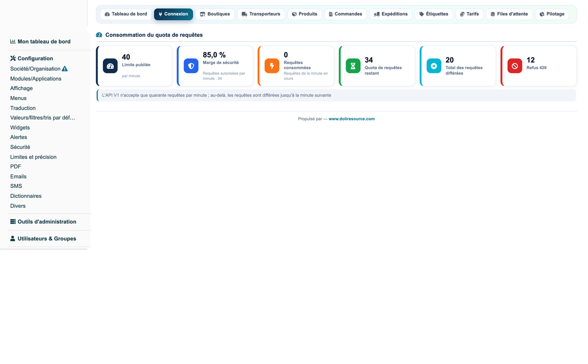
Task: Open SMS configuration
Action: (16, 186)
